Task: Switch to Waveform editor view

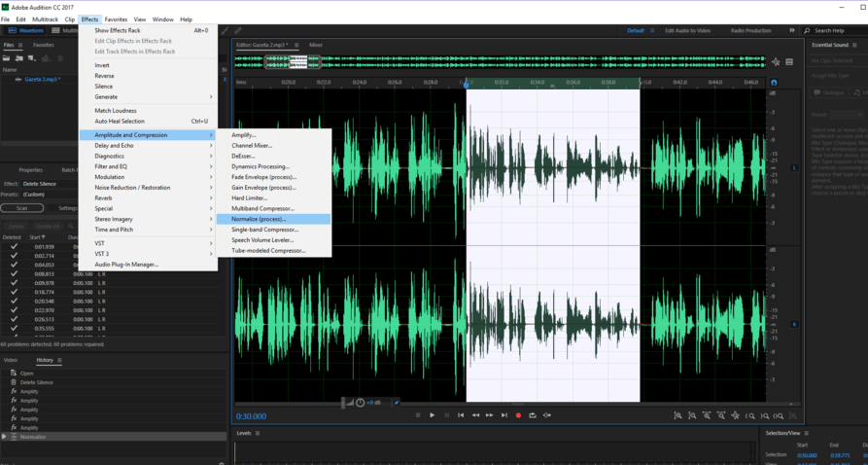Action: click(x=23, y=30)
